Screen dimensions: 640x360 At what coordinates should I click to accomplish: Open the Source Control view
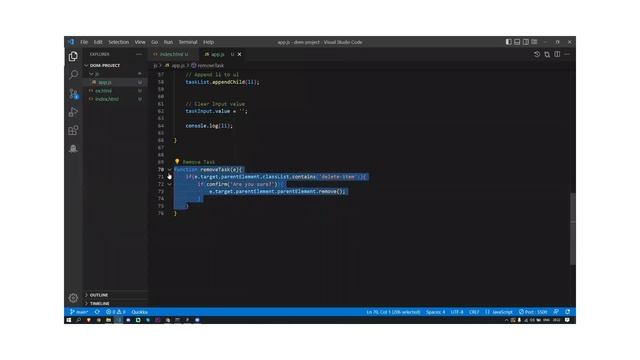point(73,93)
